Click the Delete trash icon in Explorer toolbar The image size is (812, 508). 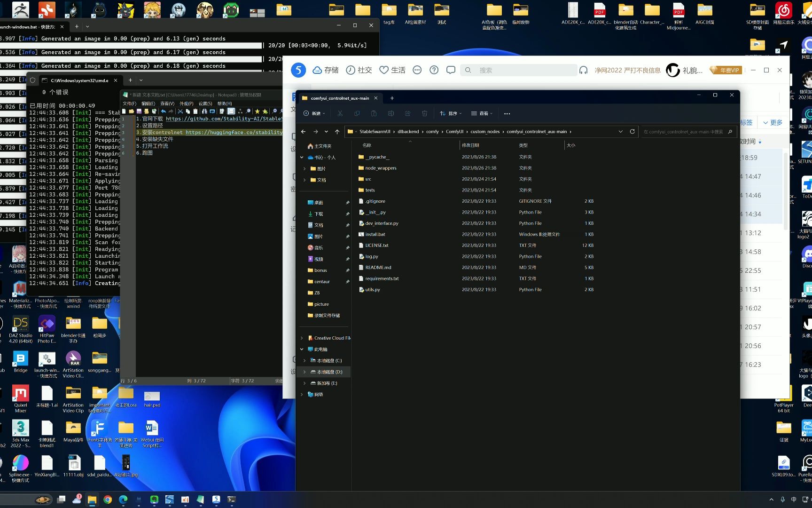pos(424,113)
